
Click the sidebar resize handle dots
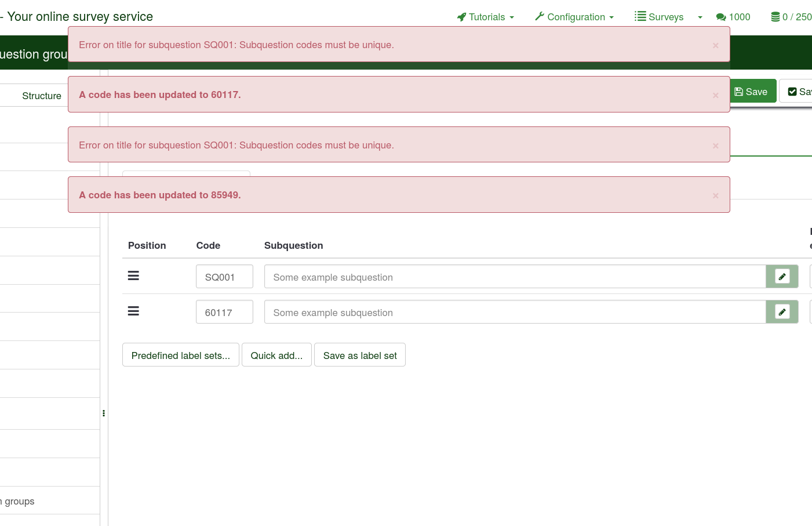pyautogui.click(x=104, y=413)
